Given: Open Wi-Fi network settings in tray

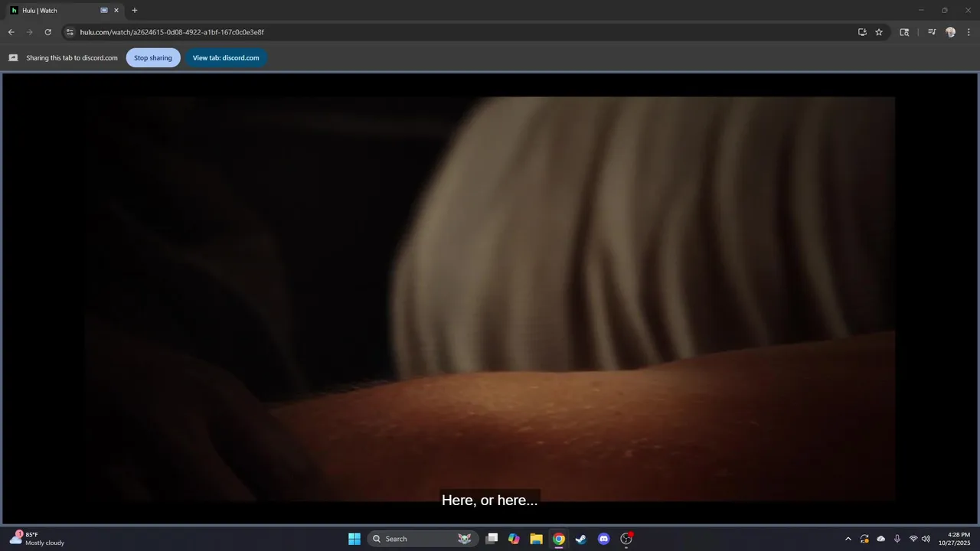Looking at the screenshot, I should (x=913, y=539).
